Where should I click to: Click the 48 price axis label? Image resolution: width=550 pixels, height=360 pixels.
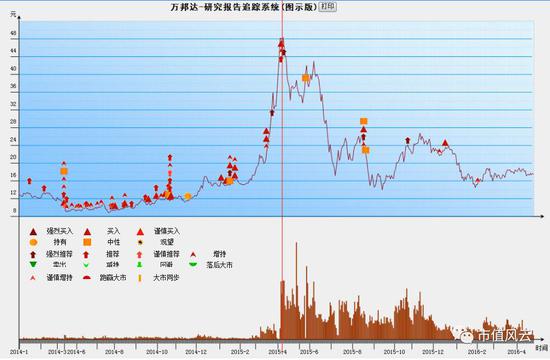(13, 33)
